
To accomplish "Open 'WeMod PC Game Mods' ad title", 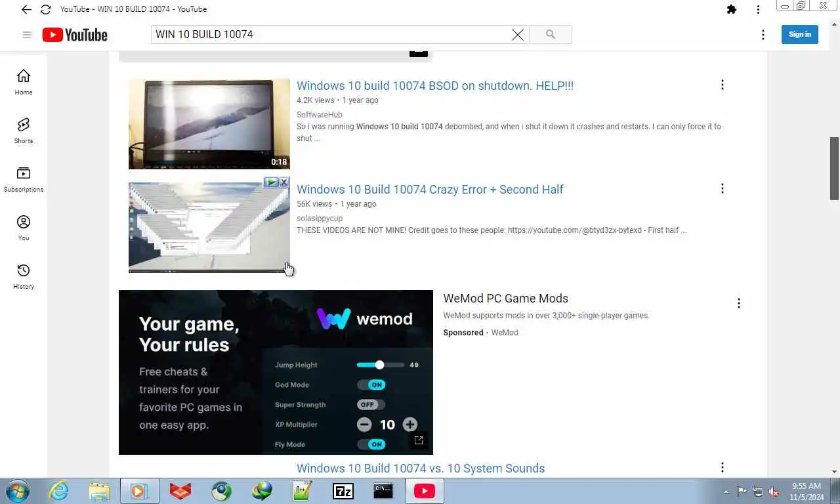I will pos(505,299).
